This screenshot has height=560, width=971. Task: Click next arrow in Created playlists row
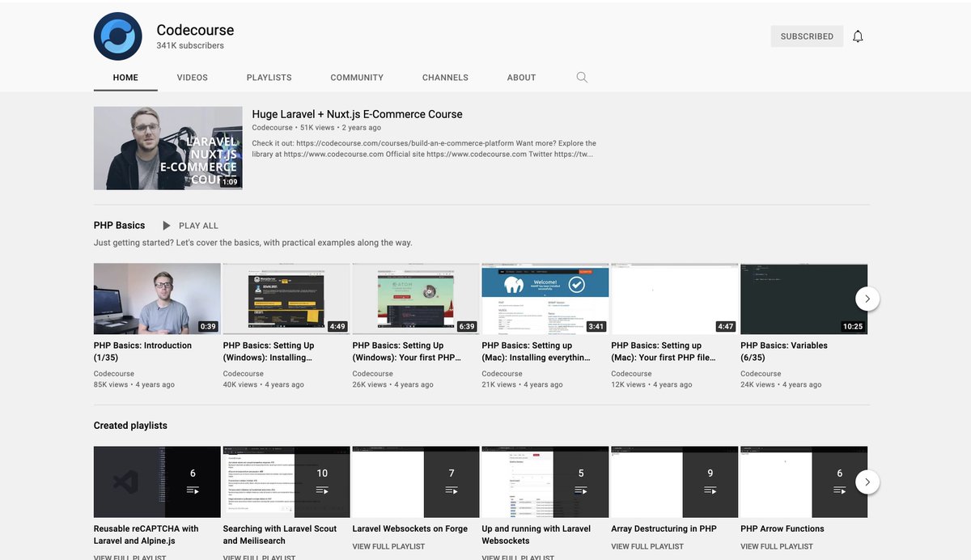coord(867,482)
